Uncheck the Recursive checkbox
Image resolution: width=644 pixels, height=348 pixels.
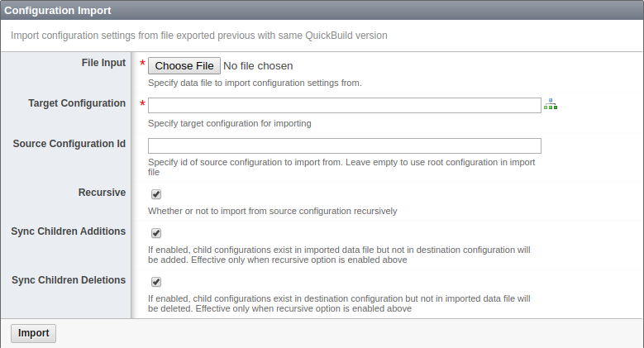[156, 194]
